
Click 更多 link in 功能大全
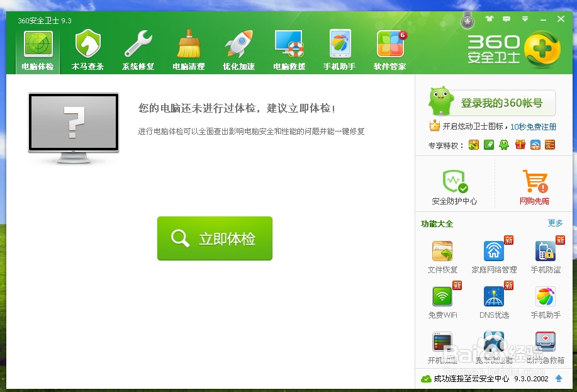coord(555,223)
